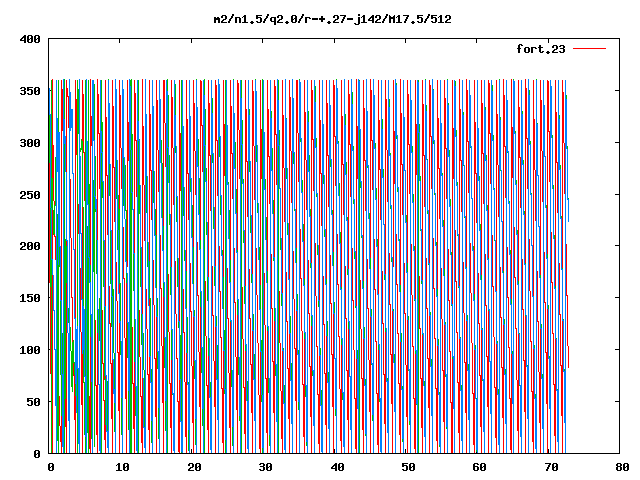The width and height of the screenshot is (640, 480).
Task: Click the y-axis label 100
Action: pos(30,350)
